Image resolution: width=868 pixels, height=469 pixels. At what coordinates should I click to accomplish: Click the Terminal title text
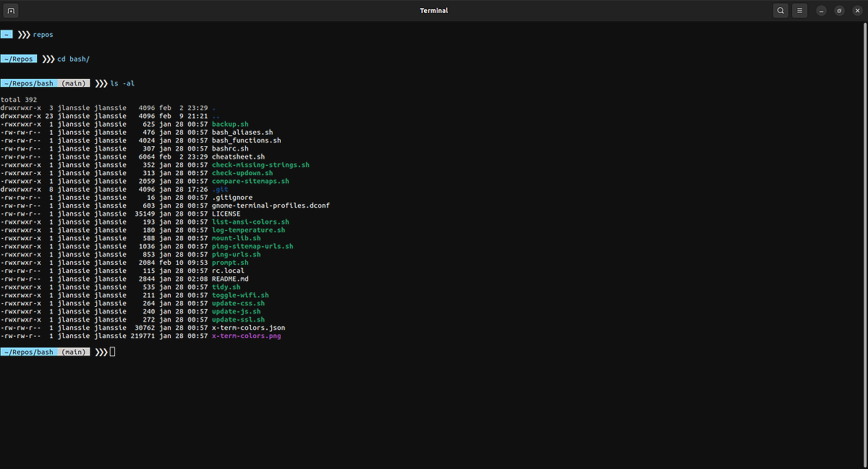434,10
